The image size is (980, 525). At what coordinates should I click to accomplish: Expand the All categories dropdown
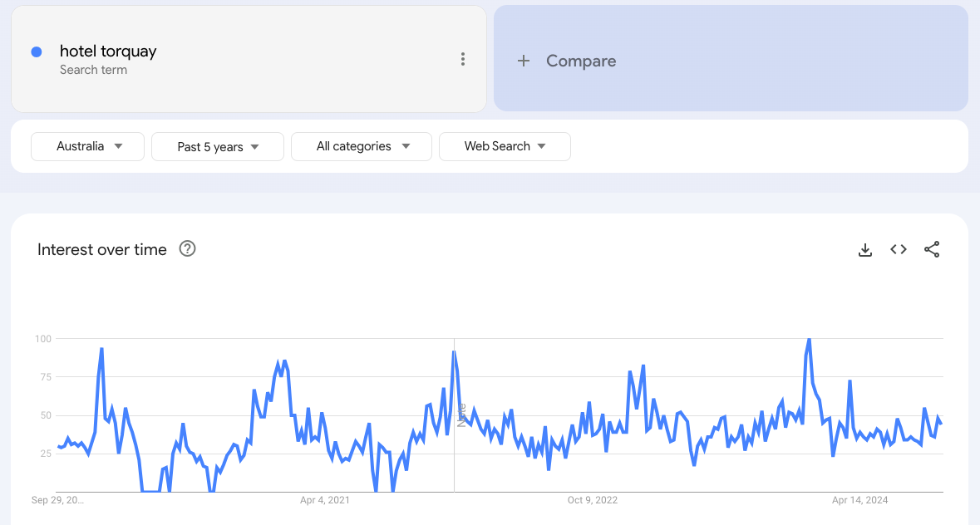362,146
